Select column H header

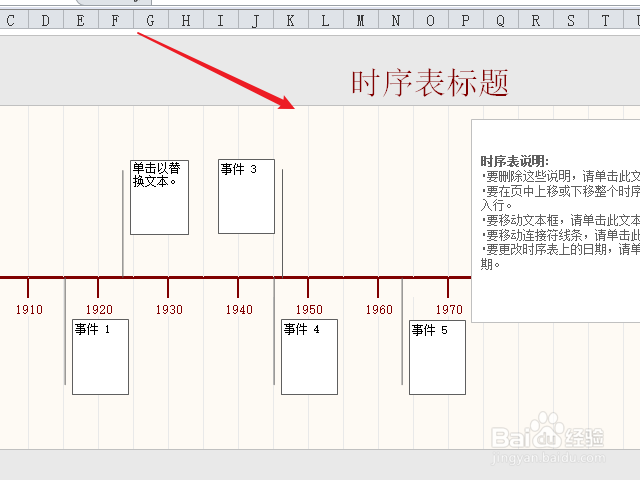tap(186, 20)
